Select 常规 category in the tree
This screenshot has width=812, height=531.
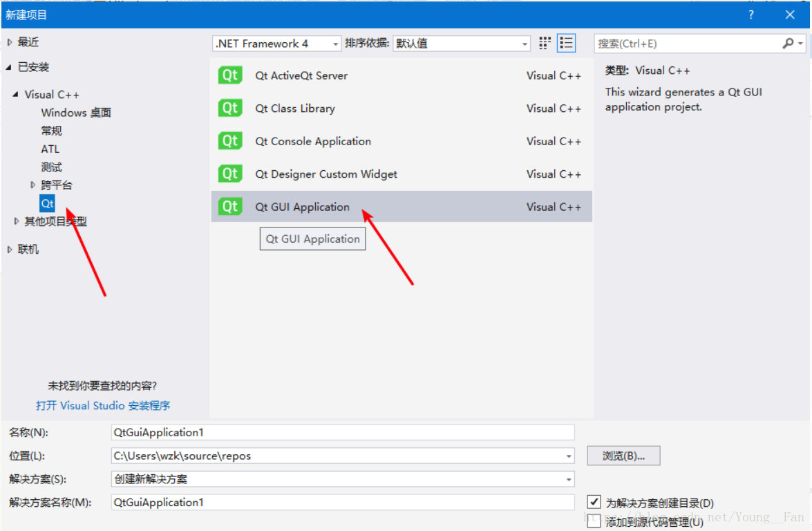tap(51, 131)
